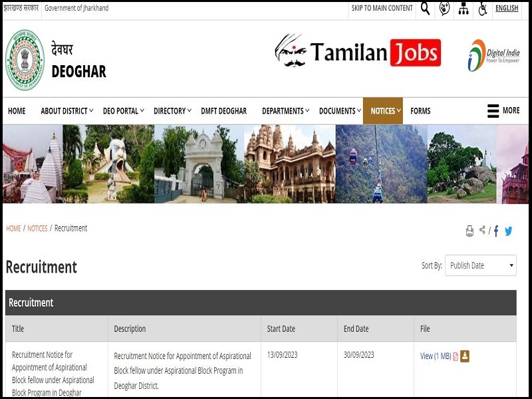The height and width of the screenshot is (399, 532).
Task: Click the ornate palace building banner photo
Action: tap(290, 164)
